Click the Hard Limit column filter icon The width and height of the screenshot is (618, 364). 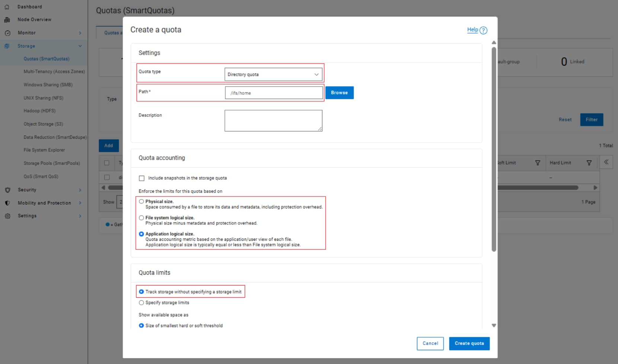click(589, 163)
